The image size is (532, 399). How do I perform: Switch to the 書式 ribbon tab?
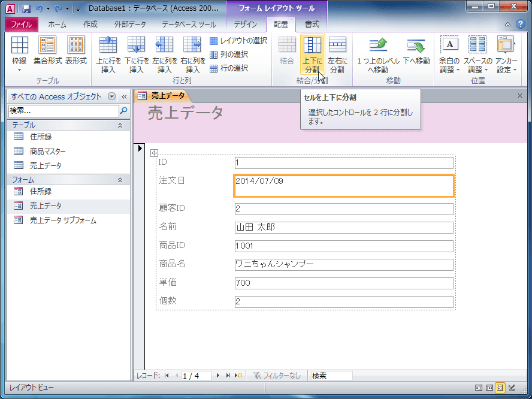click(312, 25)
